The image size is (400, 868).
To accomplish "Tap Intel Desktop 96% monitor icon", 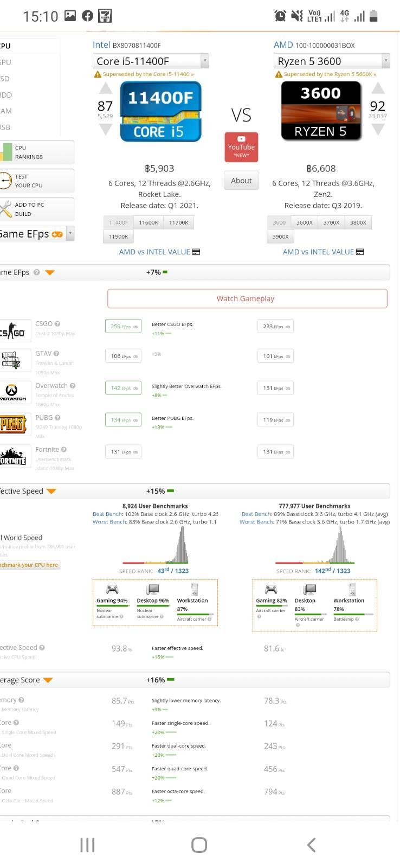I will (153, 589).
